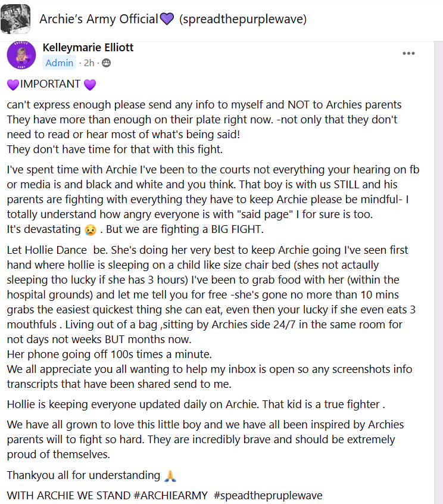443x504 pixels.
Task: Click the purple heart after IMPORTANT
Action: tap(90, 85)
